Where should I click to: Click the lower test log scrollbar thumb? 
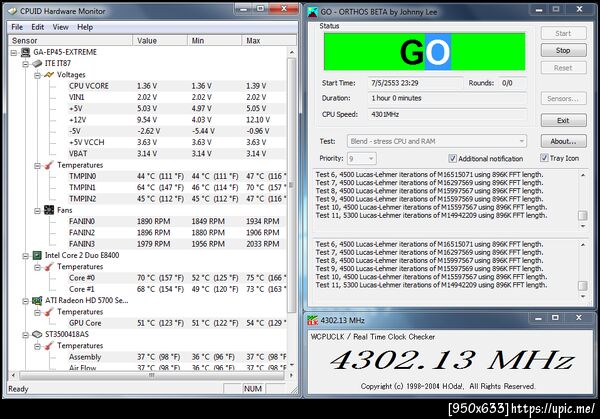coord(582,285)
